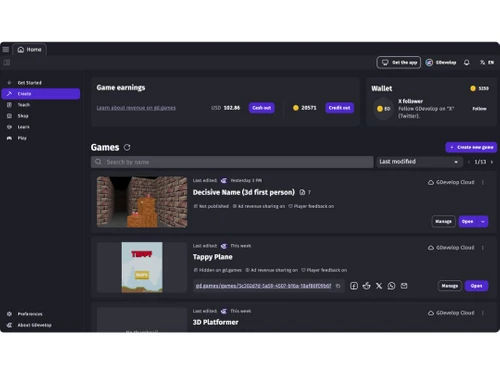Click Follow for X follower reward

tap(479, 109)
